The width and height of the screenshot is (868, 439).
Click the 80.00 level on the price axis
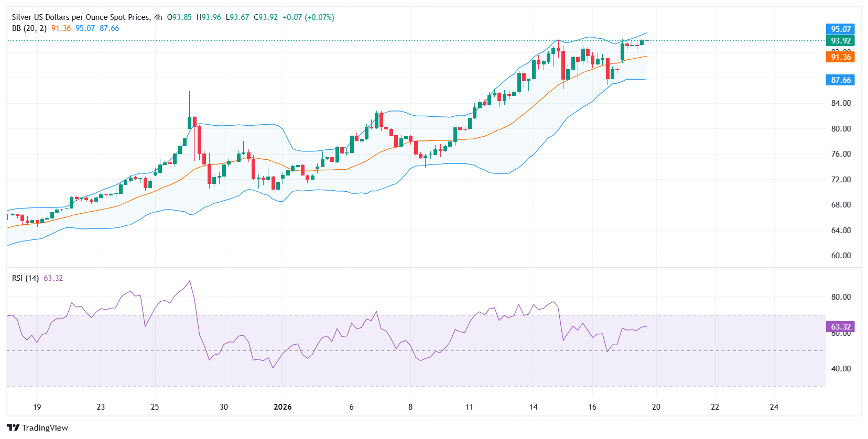[841, 129]
